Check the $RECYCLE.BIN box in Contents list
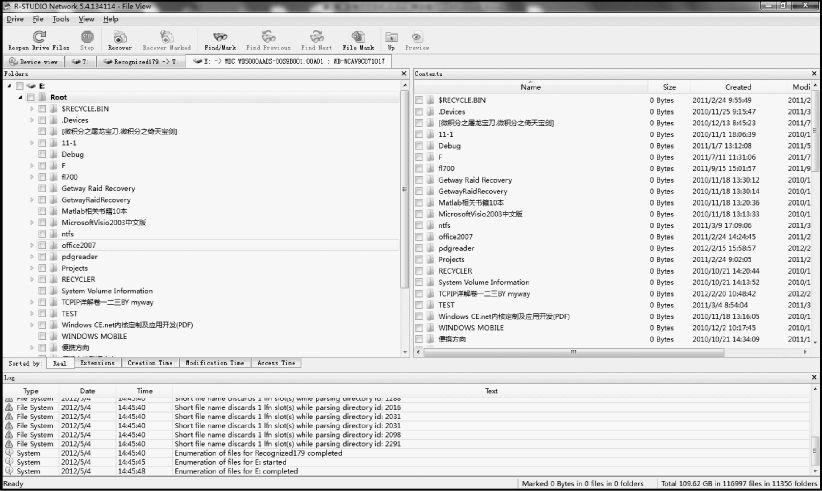The image size is (822, 491). pos(419,100)
